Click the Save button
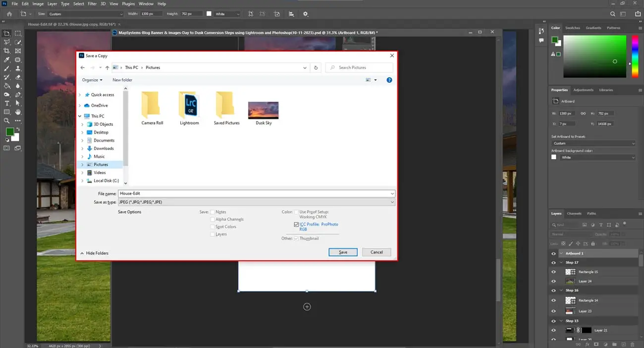Image resolution: width=644 pixels, height=348 pixels. (x=343, y=252)
